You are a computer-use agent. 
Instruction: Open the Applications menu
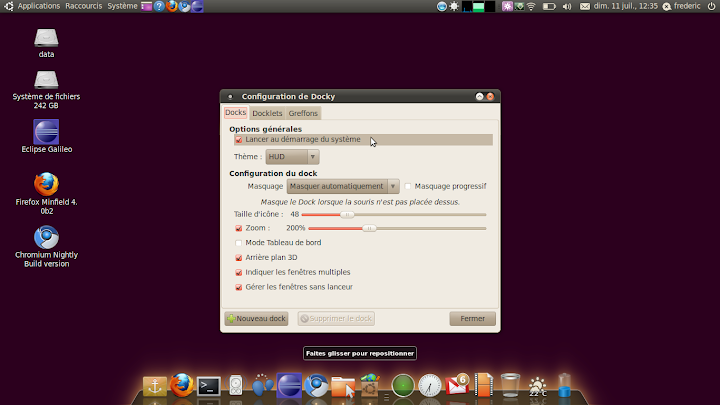click(39, 6)
